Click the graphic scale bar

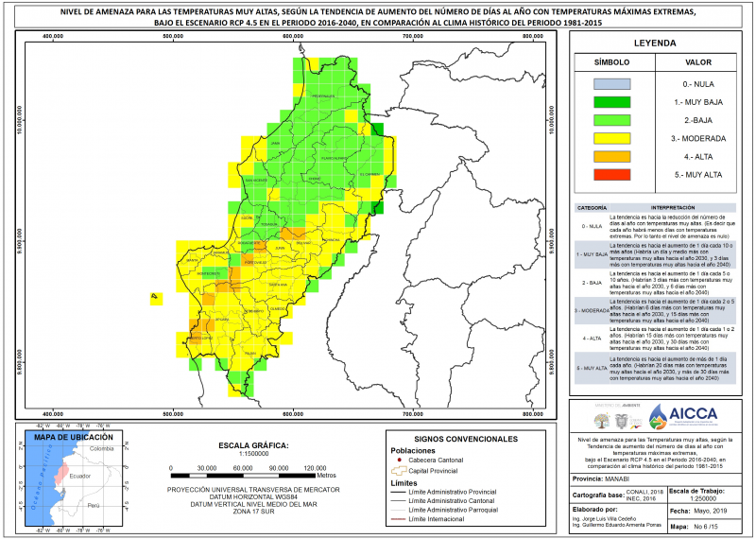(243, 476)
